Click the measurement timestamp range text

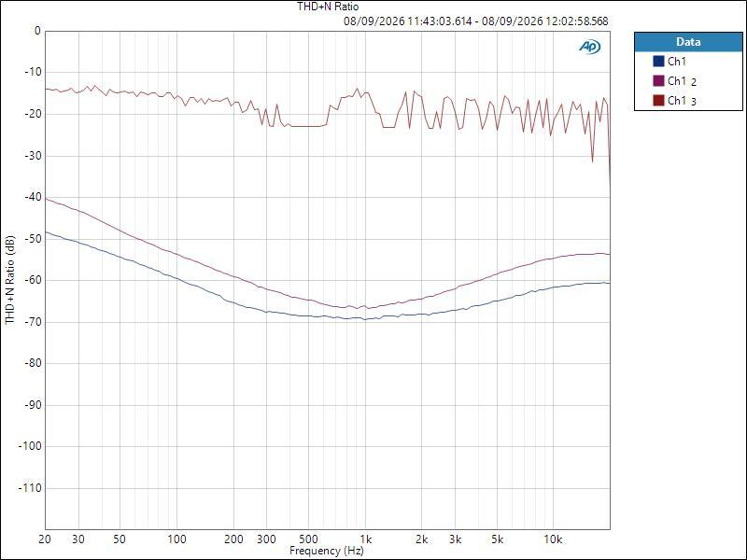click(x=476, y=21)
